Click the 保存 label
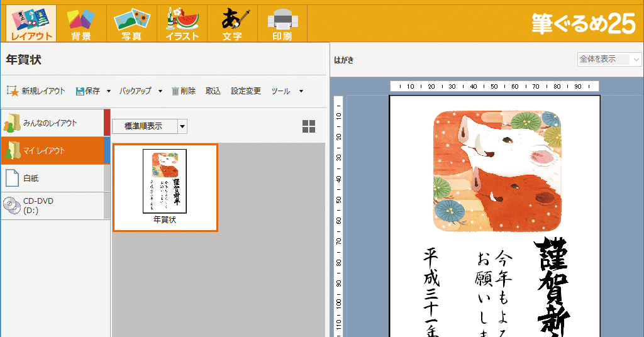The image size is (644, 337). [x=92, y=91]
